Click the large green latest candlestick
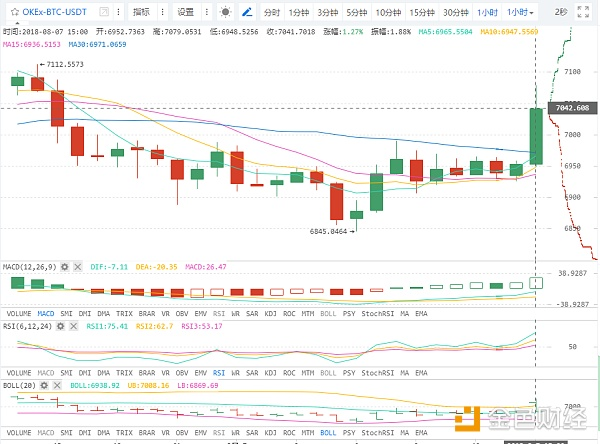Screen dimensions: 600x444 point(536,136)
